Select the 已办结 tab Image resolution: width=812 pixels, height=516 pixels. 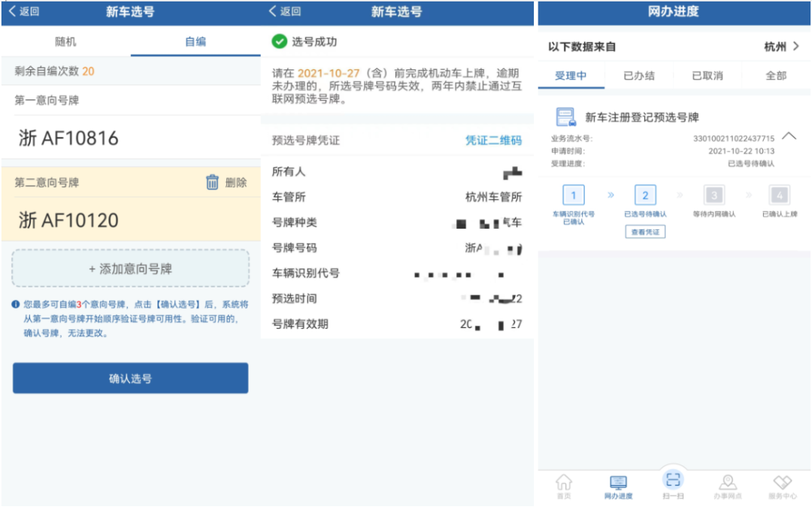639,75
